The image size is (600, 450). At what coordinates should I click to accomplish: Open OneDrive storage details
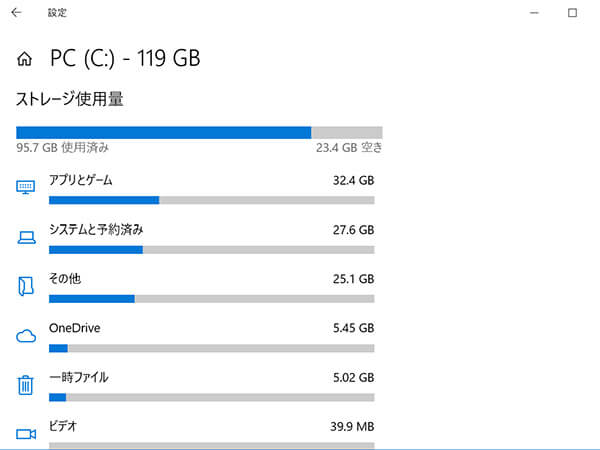click(x=75, y=328)
